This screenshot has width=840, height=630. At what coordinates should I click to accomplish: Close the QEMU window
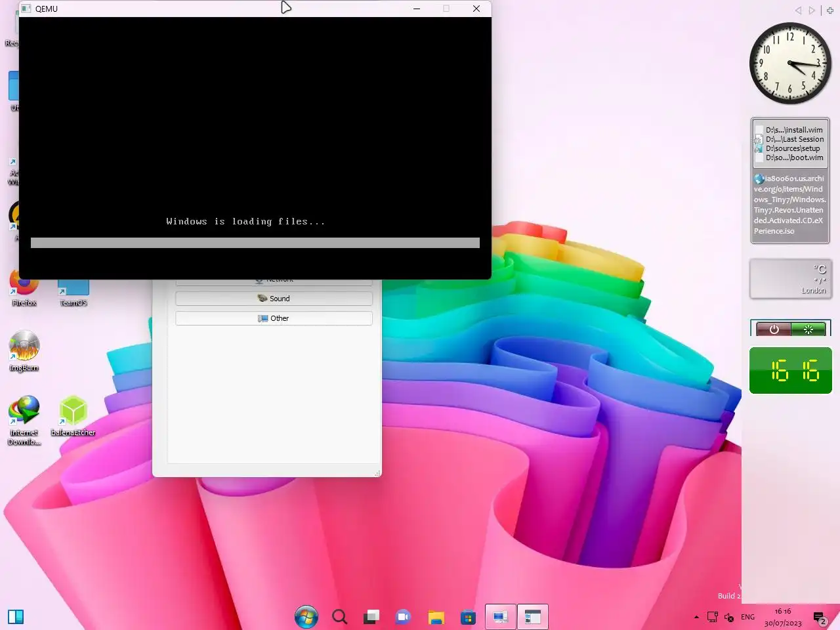(476, 9)
